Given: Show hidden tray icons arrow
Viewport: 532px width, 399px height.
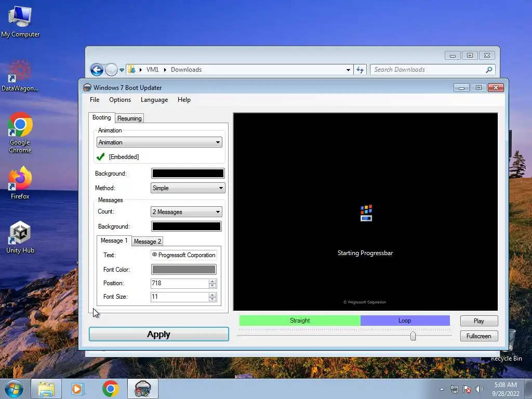Looking at the screenshot, I should point(442,389).
